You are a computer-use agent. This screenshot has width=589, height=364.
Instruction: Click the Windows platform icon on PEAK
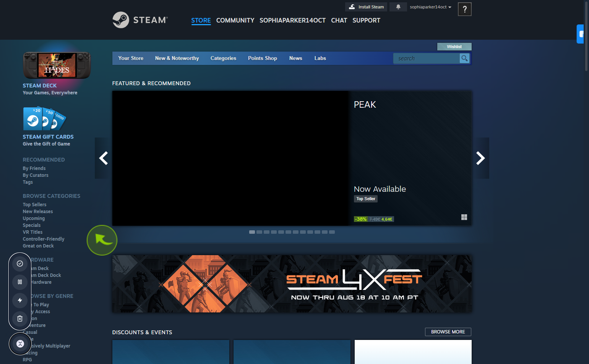point(464,217)
